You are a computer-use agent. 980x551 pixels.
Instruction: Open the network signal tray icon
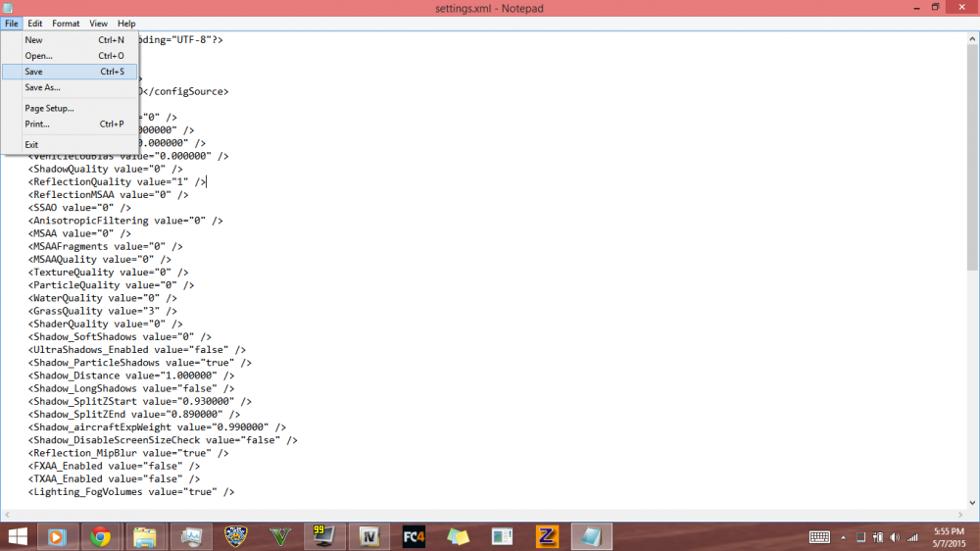pyautogui.click(x=912, y=537)
